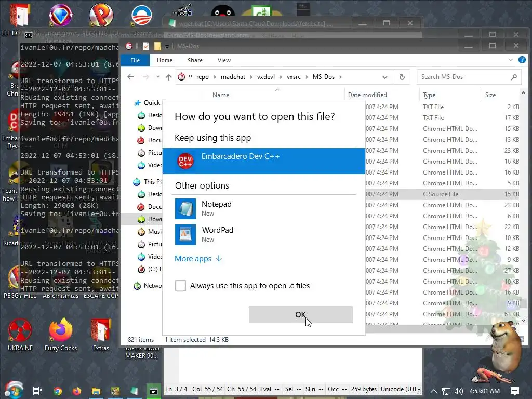The height and width of the screenshot is (399, 532).
Task: Go back in Explorer navigation
Action: [130, 77]
